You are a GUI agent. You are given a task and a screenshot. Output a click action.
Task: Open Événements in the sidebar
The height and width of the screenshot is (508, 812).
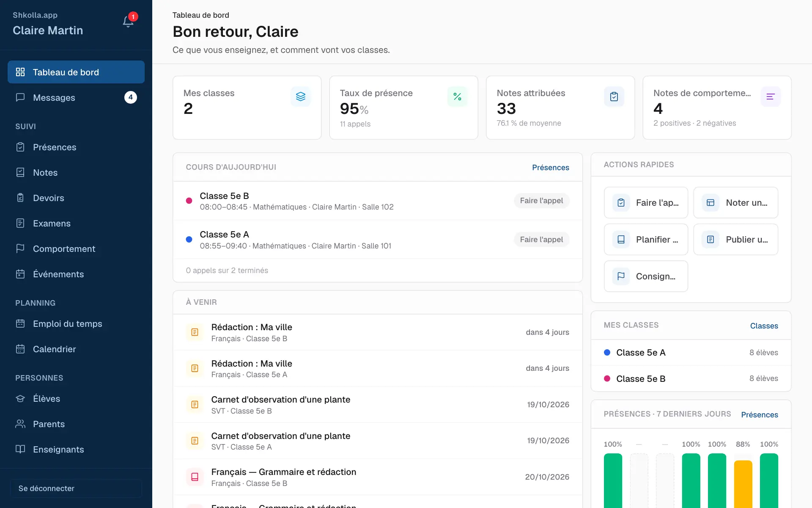(76, 274)
